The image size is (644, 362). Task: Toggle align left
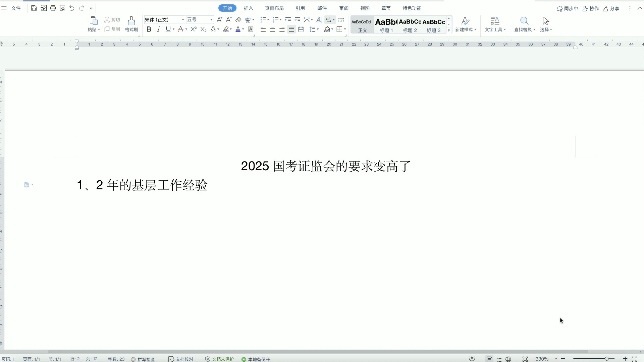coord(263,29)
